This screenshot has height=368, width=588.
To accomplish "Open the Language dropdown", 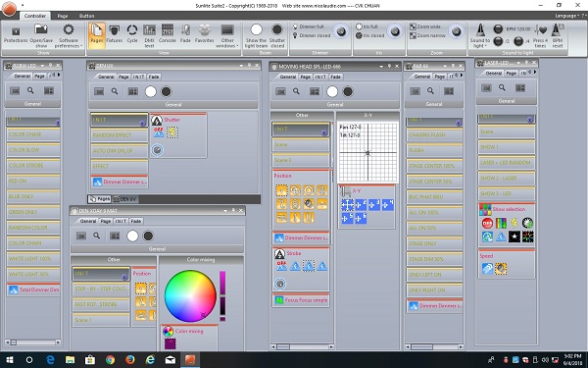I will pos(567,16).
